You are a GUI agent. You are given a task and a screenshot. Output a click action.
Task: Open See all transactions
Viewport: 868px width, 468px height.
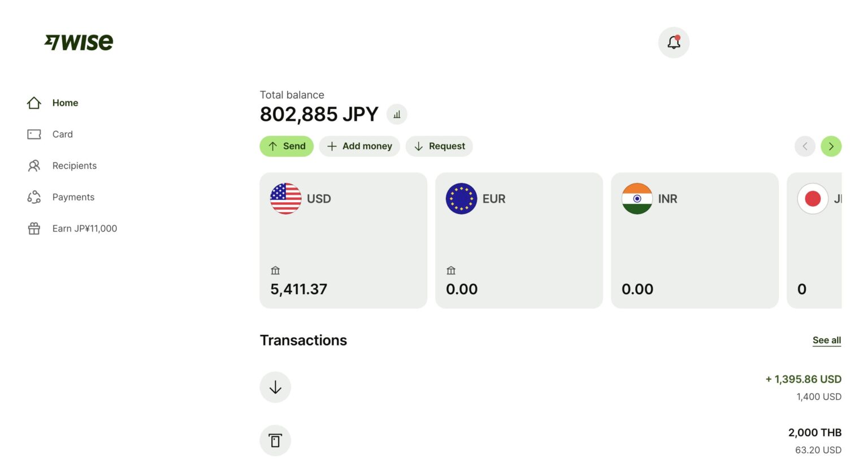coord(826,340)
